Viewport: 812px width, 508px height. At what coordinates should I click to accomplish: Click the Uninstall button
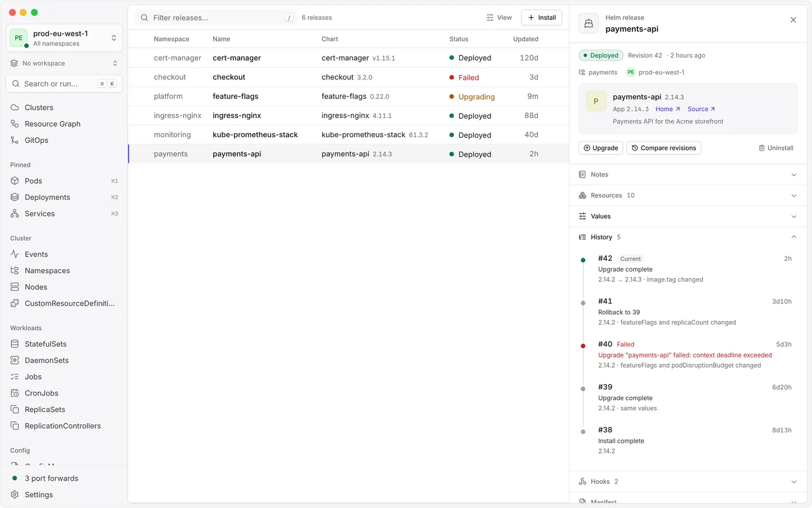[x=776, y=148]
